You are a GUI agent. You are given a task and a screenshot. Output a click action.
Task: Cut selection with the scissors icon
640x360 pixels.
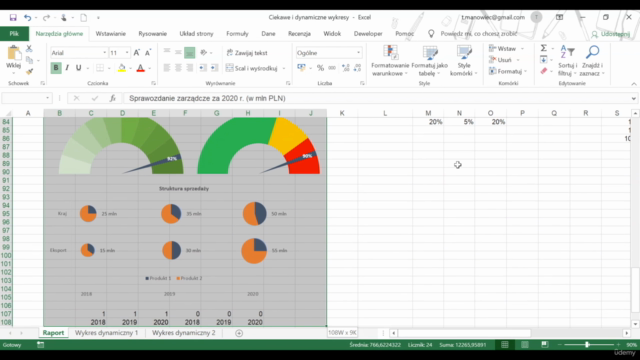click(29, 49)
